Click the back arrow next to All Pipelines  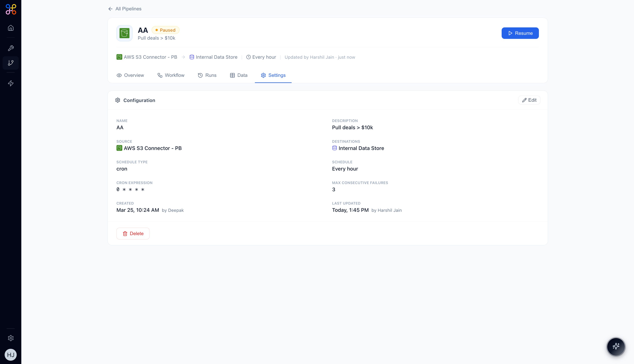click(110, 9)
